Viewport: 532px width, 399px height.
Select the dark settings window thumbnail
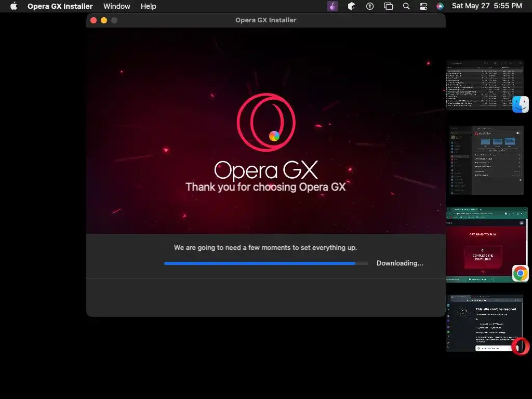(486, 160)
